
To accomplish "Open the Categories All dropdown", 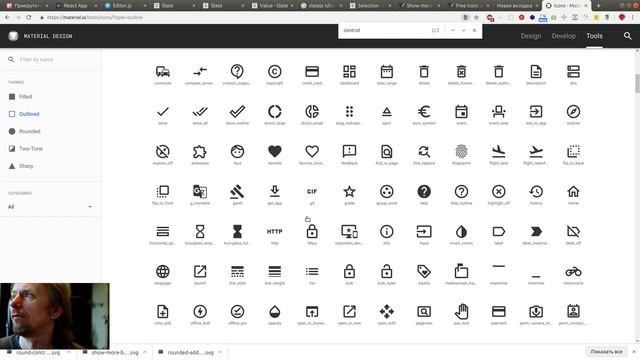I will coord(50,207).
